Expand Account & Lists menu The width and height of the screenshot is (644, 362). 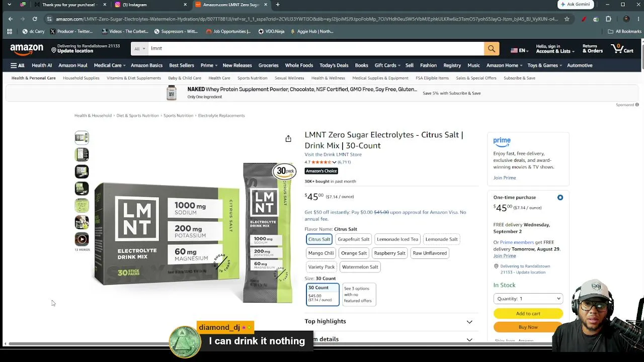coord(555,49)
